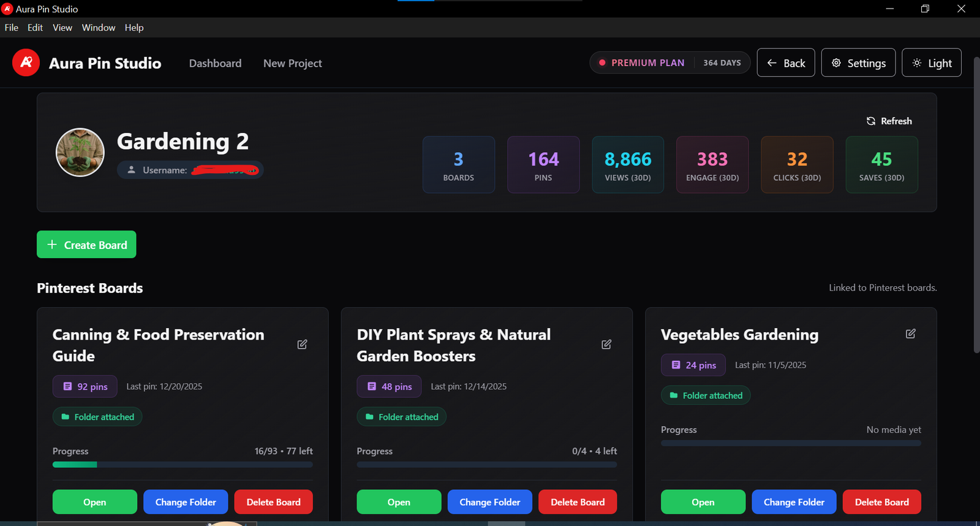Open the Window menu
980x526 pixels.
(98, 28)
